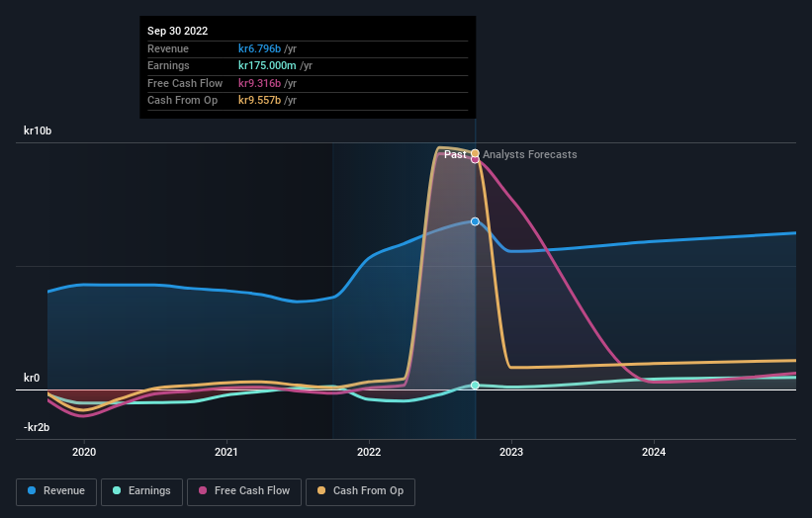The image size is (812, 518).
Task: Click the 'Revenue' row label in tooltip
Action: (168, 48)
